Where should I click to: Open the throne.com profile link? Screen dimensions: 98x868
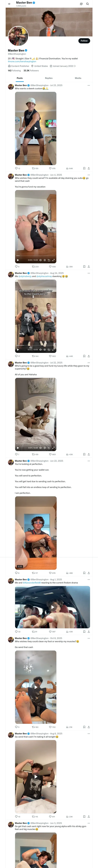pos(22,62)
